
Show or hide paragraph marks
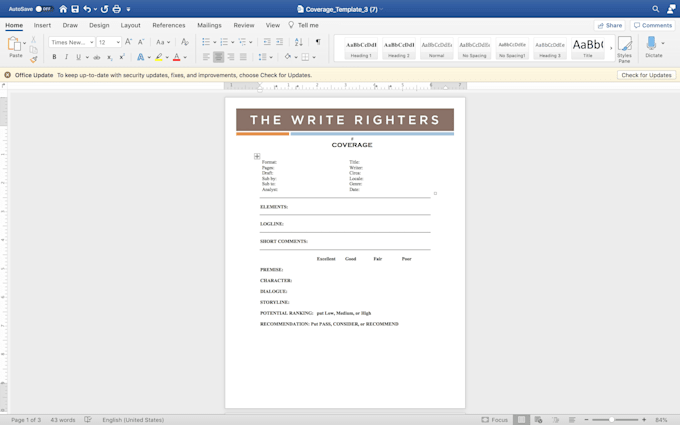(318, 42)
